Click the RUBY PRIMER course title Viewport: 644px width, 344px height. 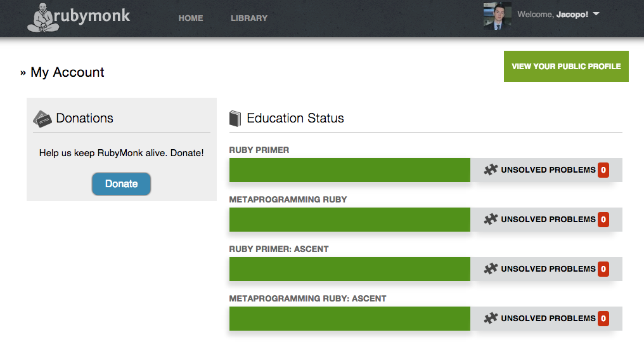point(259,150)
